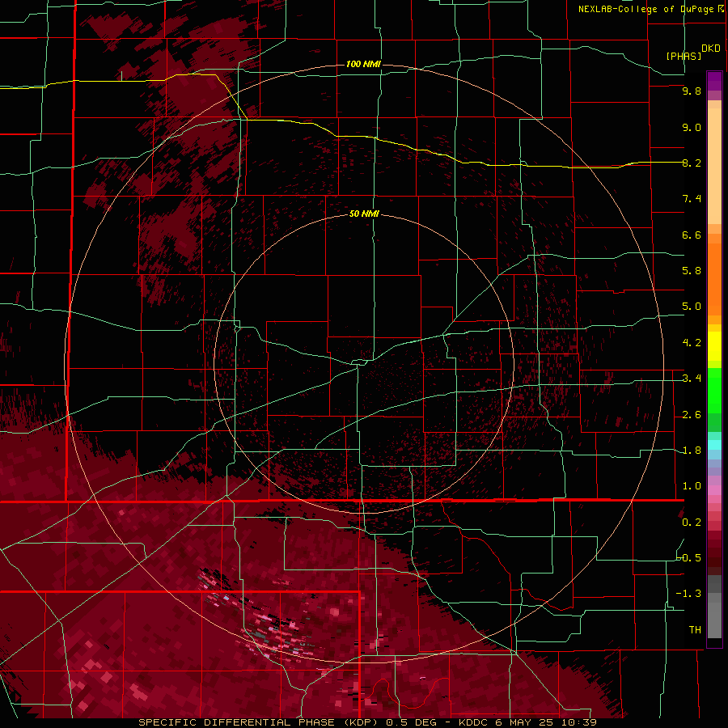This screenshot has height=728, width=728.
Task: Click the 3.4 value on color scale
Action: point(692,379)
